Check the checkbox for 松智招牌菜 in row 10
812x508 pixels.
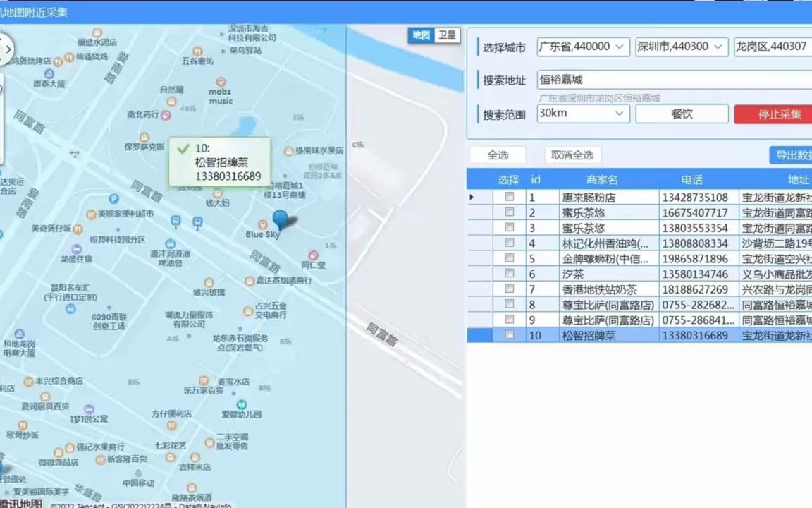click(510, 335)
